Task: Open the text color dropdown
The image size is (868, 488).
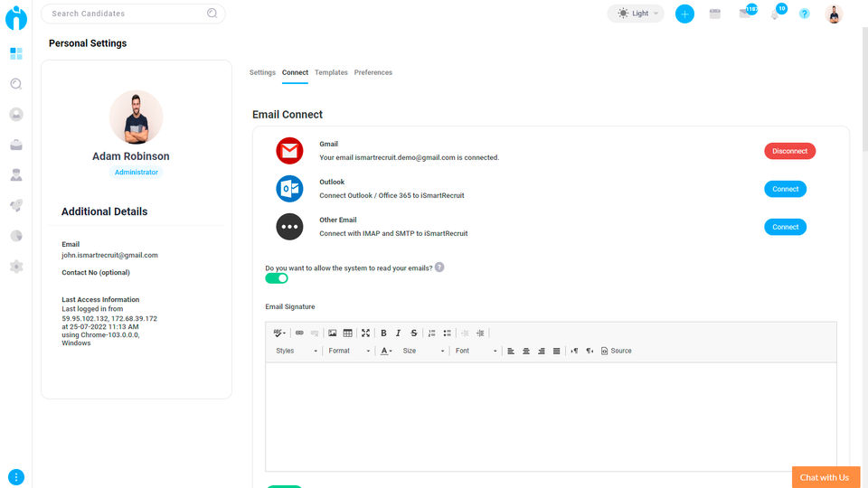Action: click(x=386, y=351)
